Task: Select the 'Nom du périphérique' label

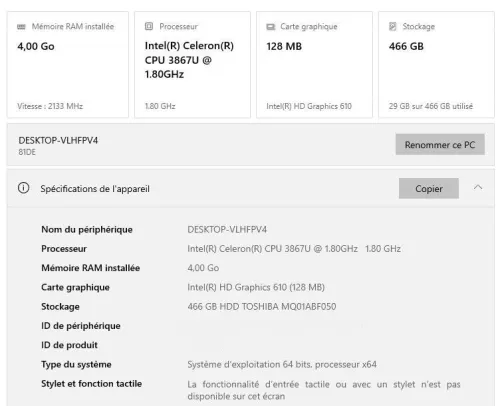Action: 87,230
